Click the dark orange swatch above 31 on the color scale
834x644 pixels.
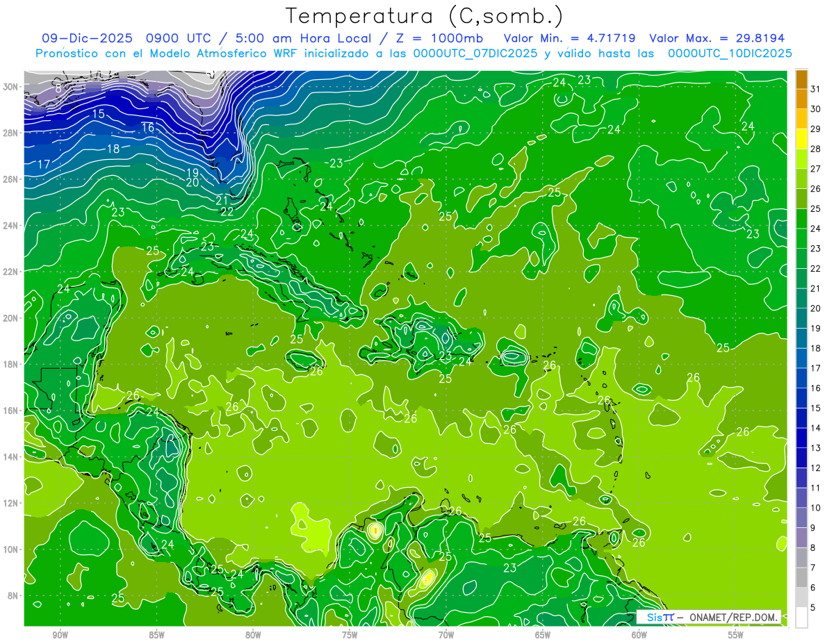click(x=801, y=79)
